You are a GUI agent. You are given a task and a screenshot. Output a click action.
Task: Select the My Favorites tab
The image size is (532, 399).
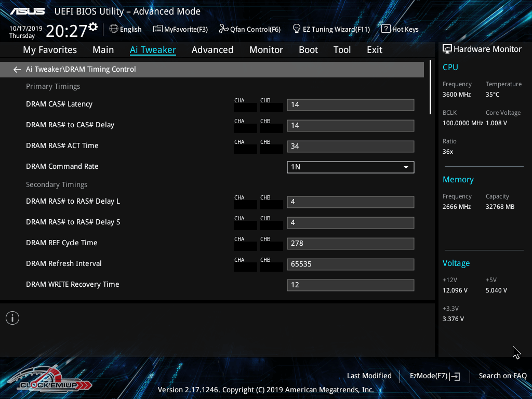[50, 50]
